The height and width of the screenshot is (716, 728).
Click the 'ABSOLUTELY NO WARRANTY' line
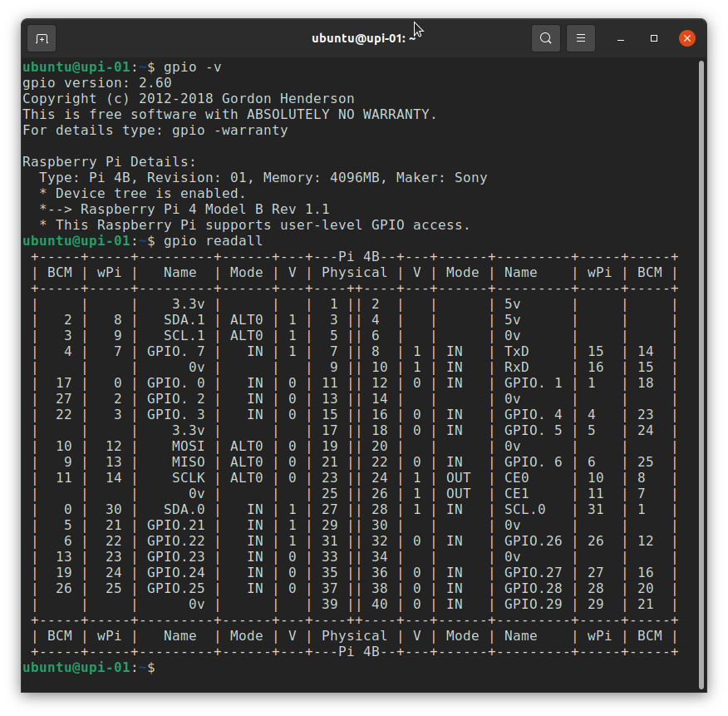[229, 115]
